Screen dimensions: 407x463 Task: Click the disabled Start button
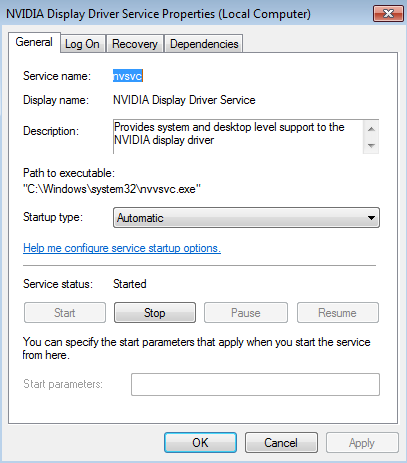click(65, 313)
